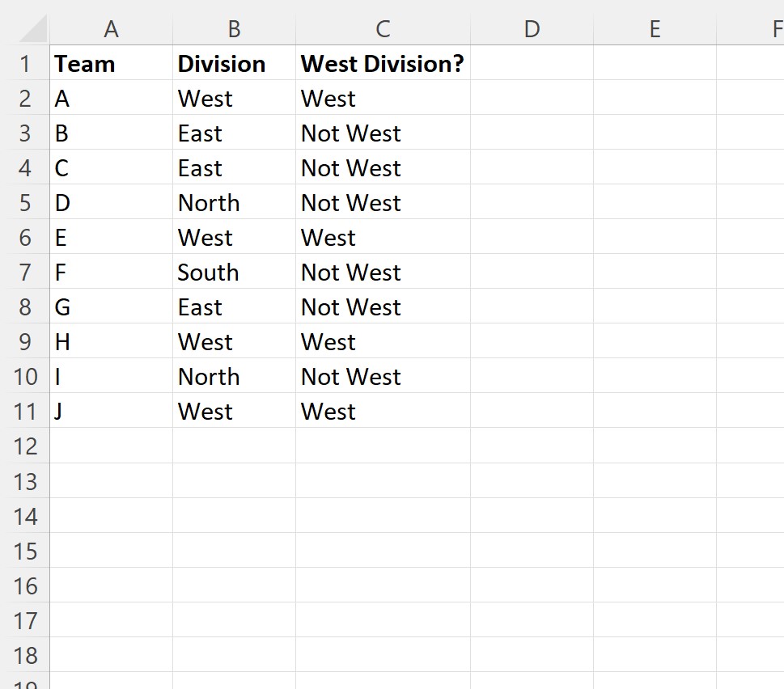Viewport: 784px width, 689px height.
Task: Click West result cell in row 11
Action: (x=383, y=411)
